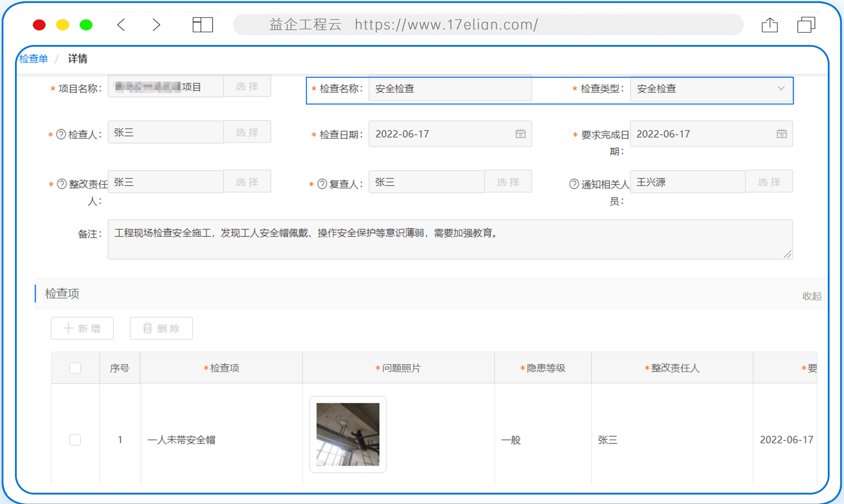Open the tabs overview icon
Image resolution: width=844 pixels, height=504 pixels.
[x=806, y=25]
